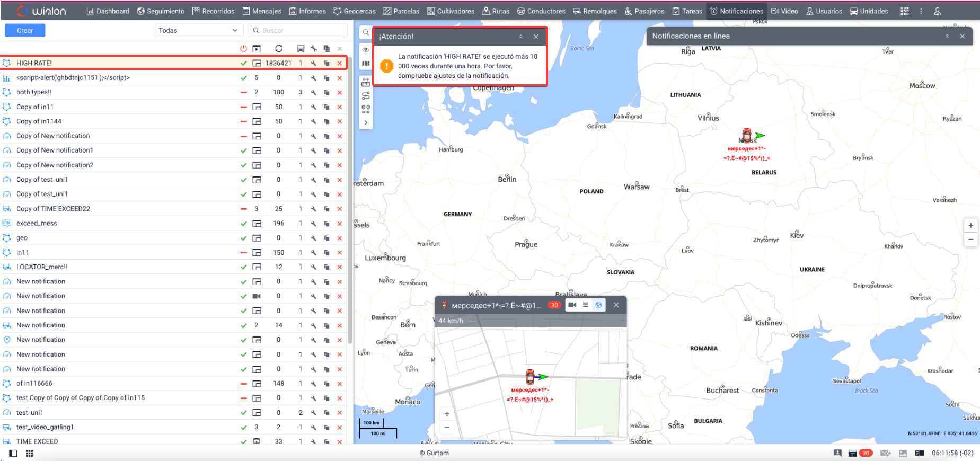980x461 pixels.
Task: Toggle map visibility eye icon
Action: (x=366, y=49)
